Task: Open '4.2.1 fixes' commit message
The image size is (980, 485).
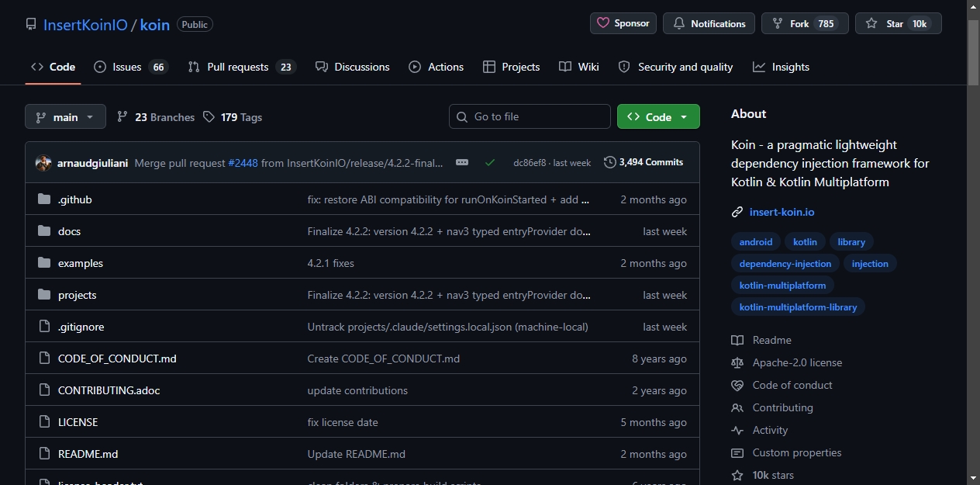Action: [x=331, y=263]
